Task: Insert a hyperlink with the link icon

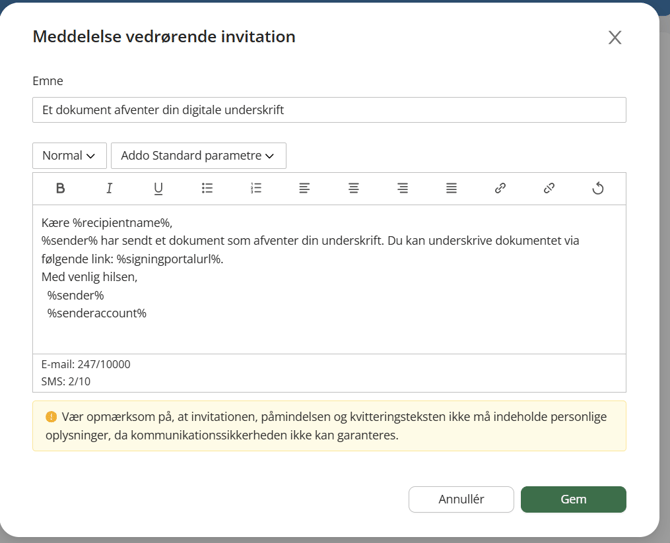Action: [x=500, y=188]
